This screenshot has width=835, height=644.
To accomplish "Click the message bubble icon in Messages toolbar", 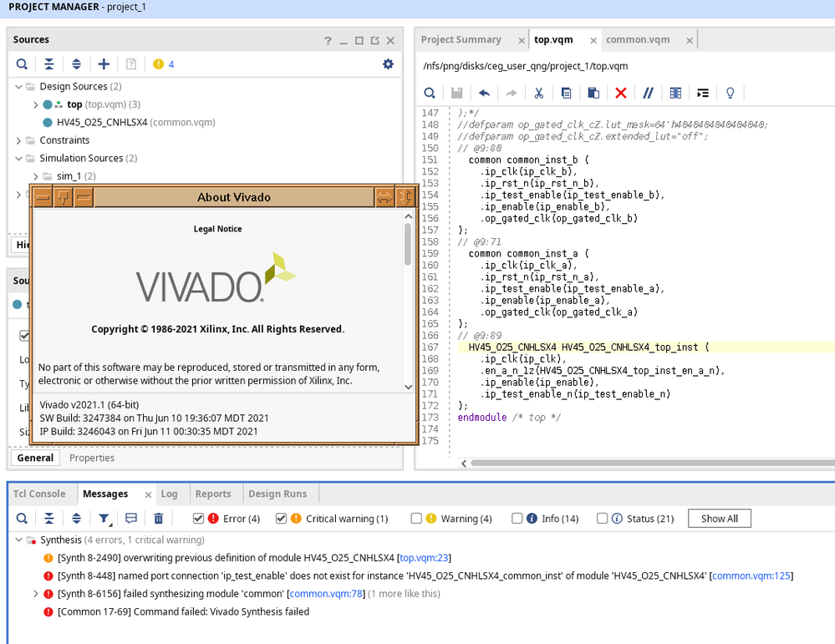I will click(131, 519).
